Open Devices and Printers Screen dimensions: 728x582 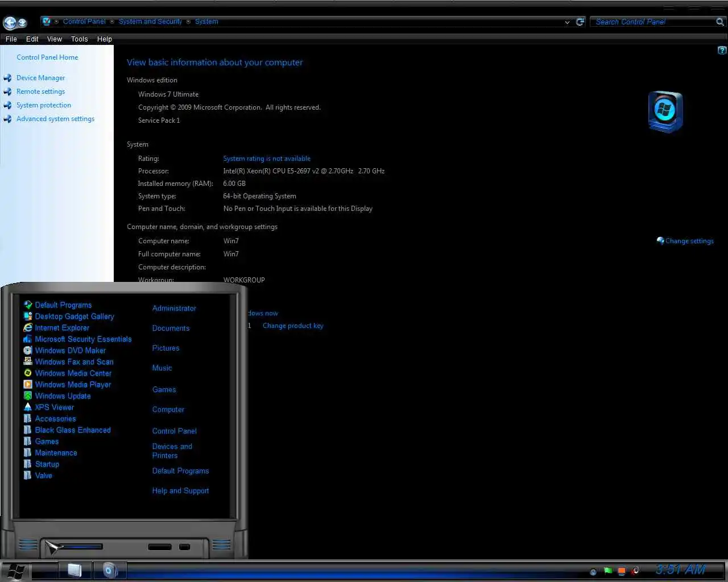pos(172,451)
